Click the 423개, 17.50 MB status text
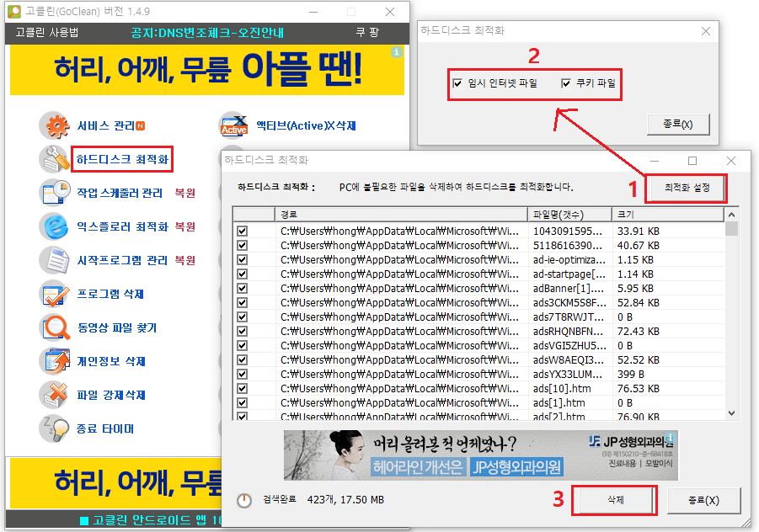759x532 pixels. tap(345, 500)
